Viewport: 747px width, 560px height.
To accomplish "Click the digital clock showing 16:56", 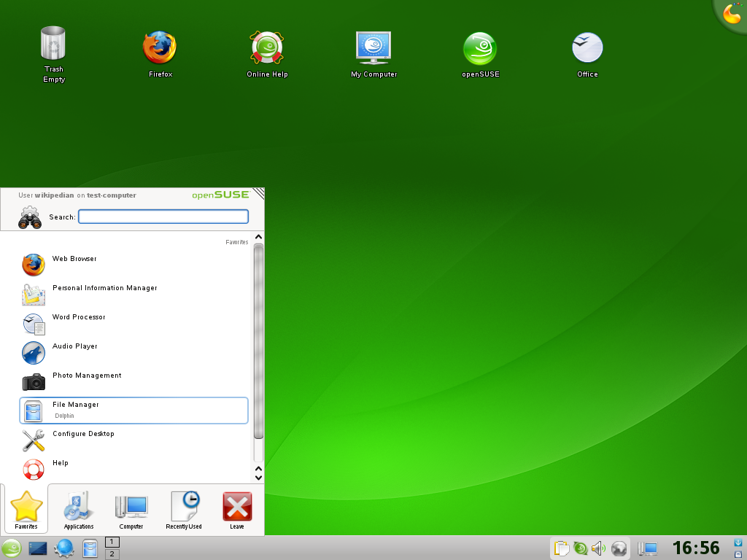I will pyautogui.click(x=695, y=548).
